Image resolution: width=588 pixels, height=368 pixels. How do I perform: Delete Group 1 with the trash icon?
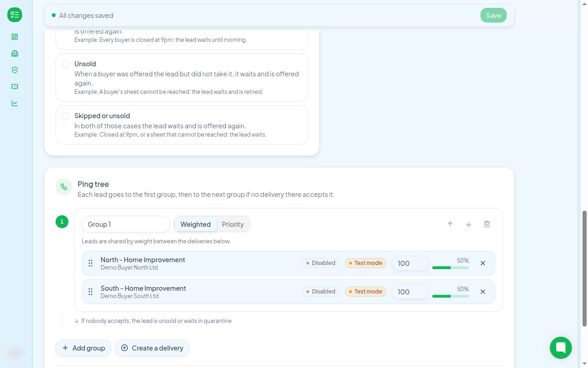coord(487,224)
